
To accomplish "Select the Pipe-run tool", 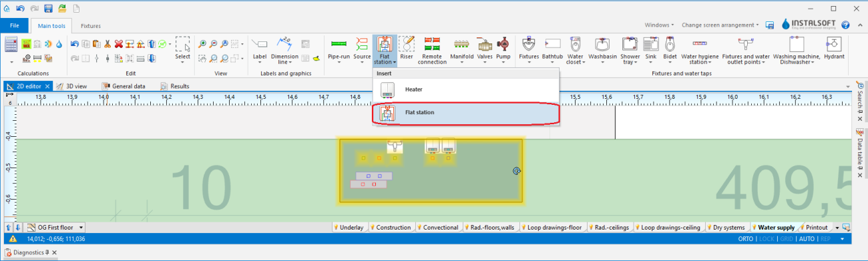I will click(x=339, y=49).
